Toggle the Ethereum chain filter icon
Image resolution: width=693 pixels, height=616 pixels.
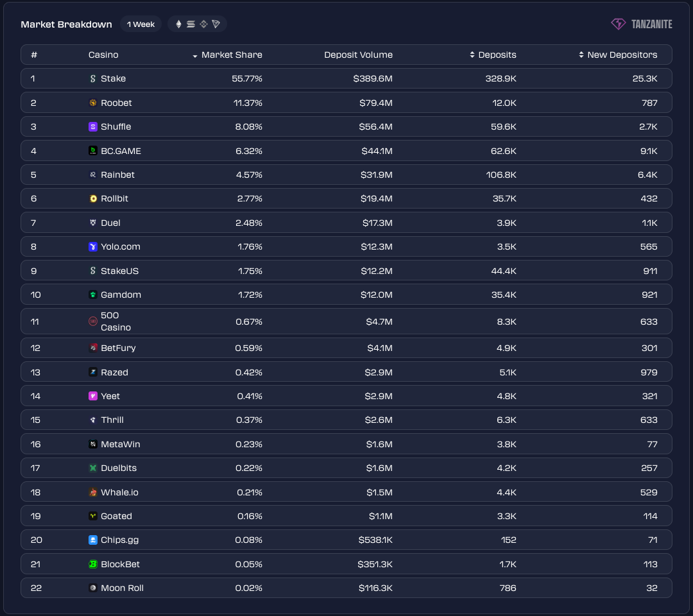(x=179, y=24)
